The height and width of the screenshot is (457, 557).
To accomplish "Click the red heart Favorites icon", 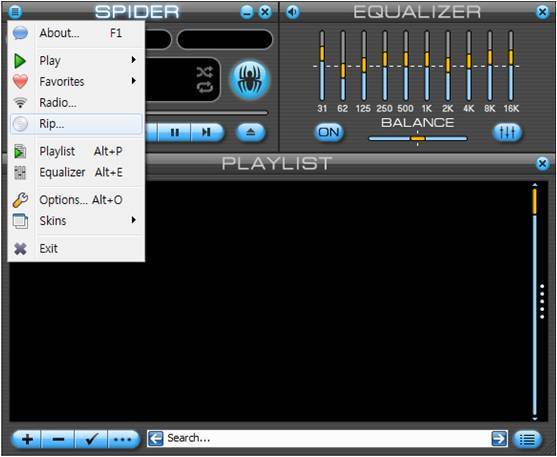I will pyautogui.click(x=20, y=81).
